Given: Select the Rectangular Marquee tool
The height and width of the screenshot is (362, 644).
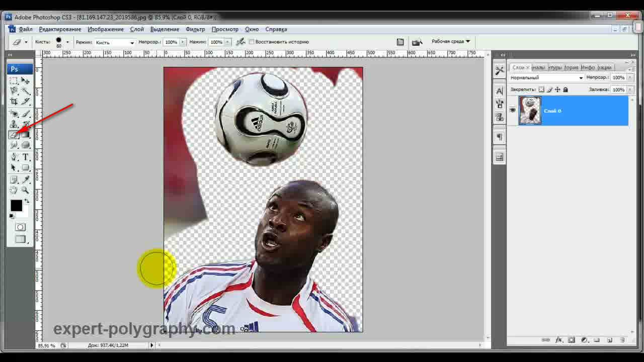Looking at the screenshot, I should [14, 80].
